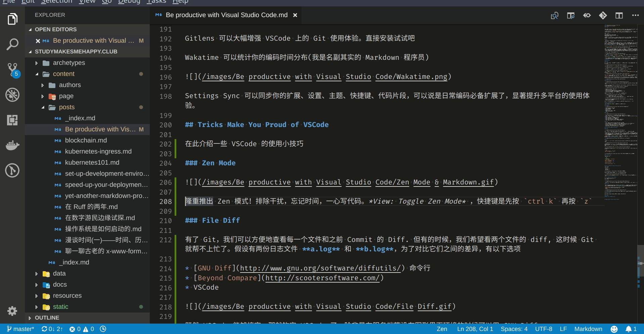Change end of line sequence LF
This screenshot has height=334, width=644.
coord(563,329)
